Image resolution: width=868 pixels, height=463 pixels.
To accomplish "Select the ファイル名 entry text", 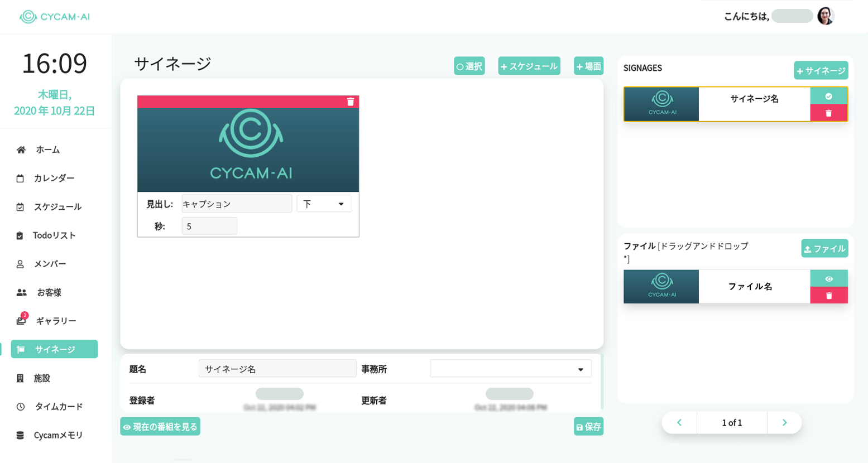I will tap(750, 287).
